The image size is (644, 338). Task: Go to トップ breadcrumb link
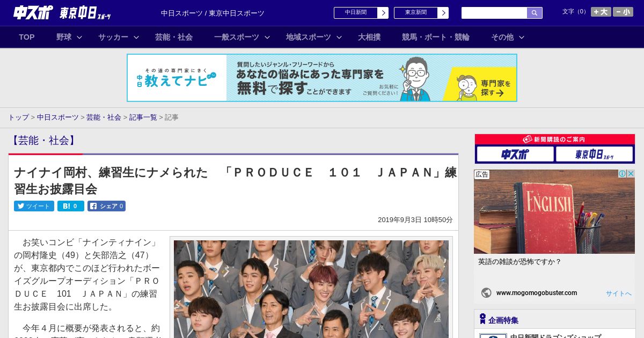(18, 117)
